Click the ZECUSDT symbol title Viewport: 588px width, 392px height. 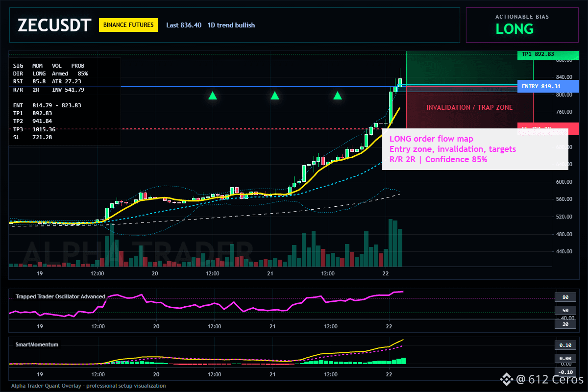coord(54,25)
